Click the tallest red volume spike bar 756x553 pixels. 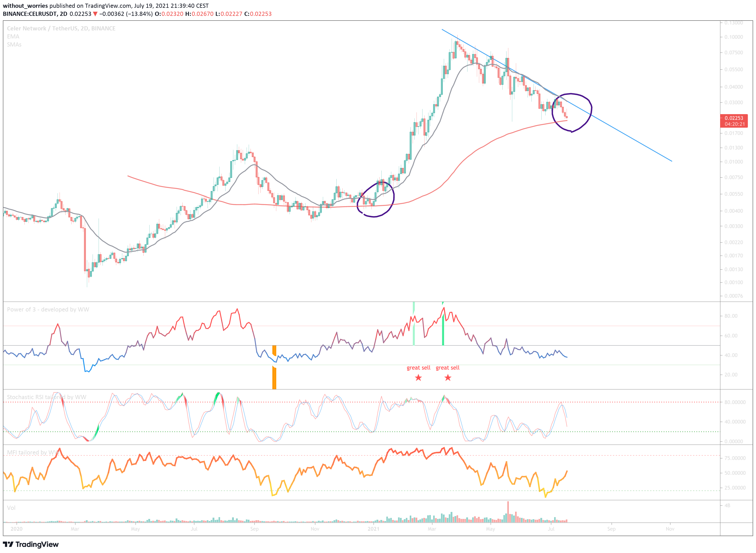(508, 512)
